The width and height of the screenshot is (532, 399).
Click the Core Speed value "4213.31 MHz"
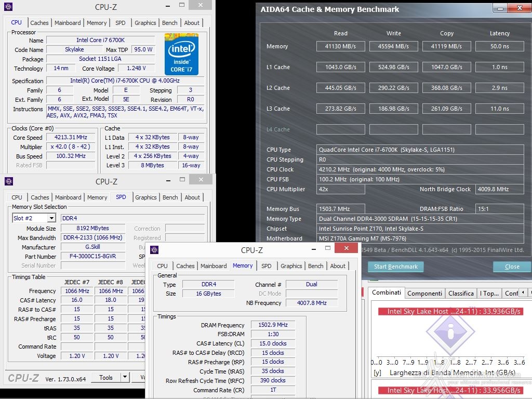[x=71, y=137]
